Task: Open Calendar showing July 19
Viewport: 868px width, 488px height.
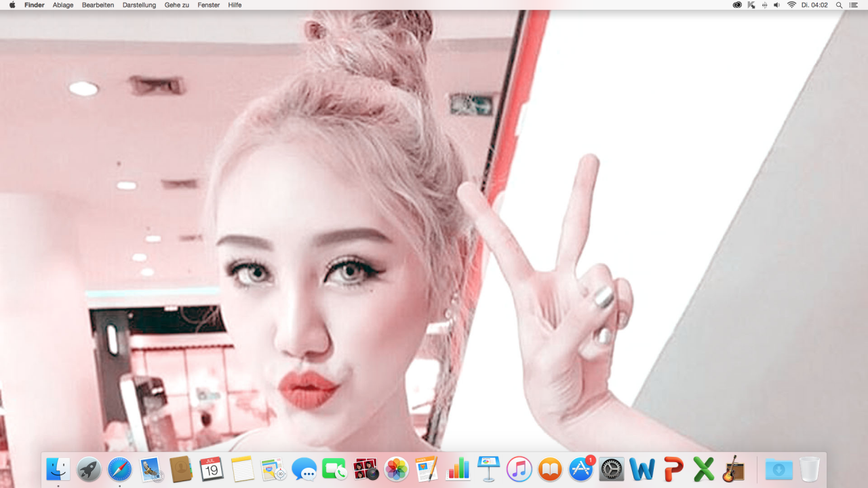Action: pos(212,469)
